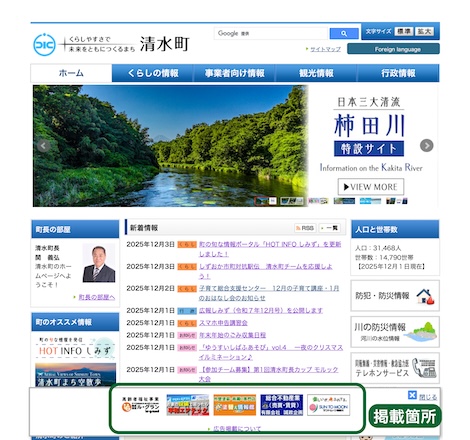Screen dimensions: 470x440
Task: Click the telephone icon on テレホンサービス
Action: [x=424, y=368]
